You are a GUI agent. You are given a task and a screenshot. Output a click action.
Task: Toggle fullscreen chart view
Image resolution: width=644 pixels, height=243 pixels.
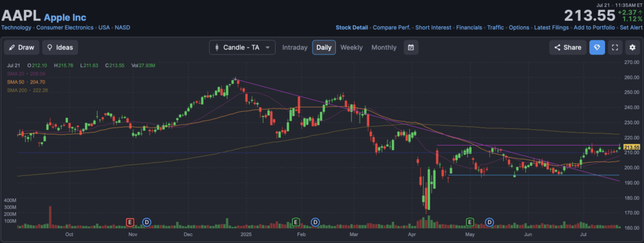point(615,48)
